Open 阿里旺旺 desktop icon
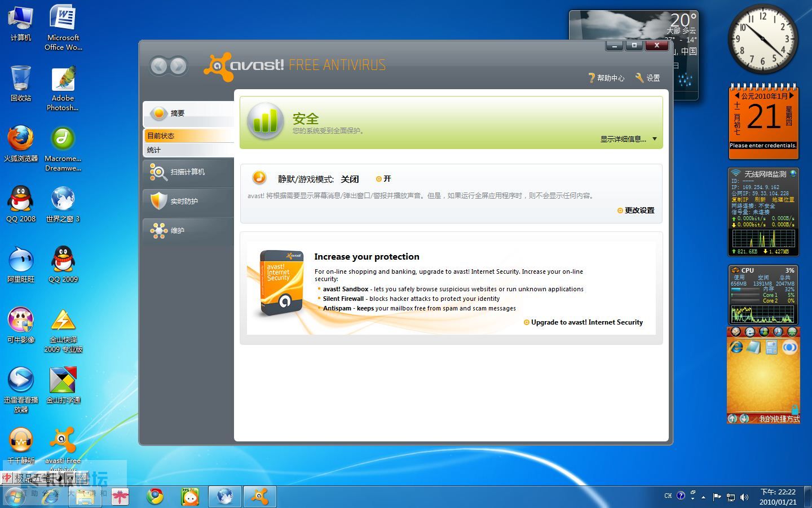Viewport: 812px width, 508px height. click(x=21, y=265)
